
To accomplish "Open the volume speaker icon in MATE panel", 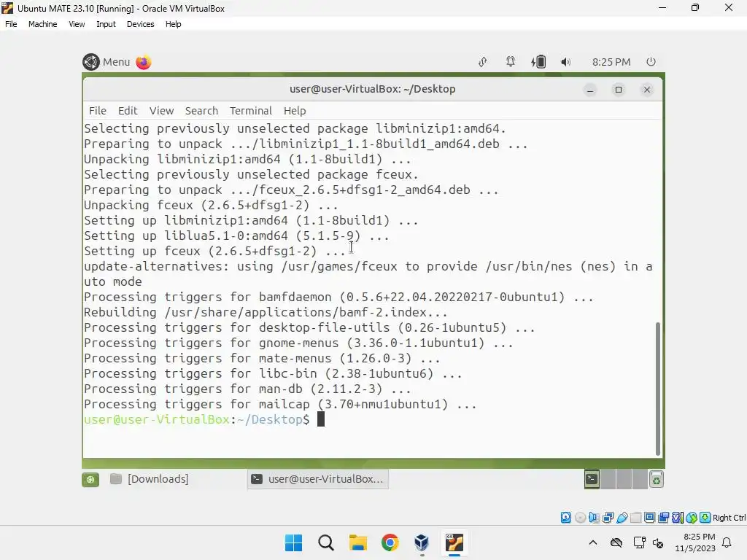I will click(x=565, y=62).
